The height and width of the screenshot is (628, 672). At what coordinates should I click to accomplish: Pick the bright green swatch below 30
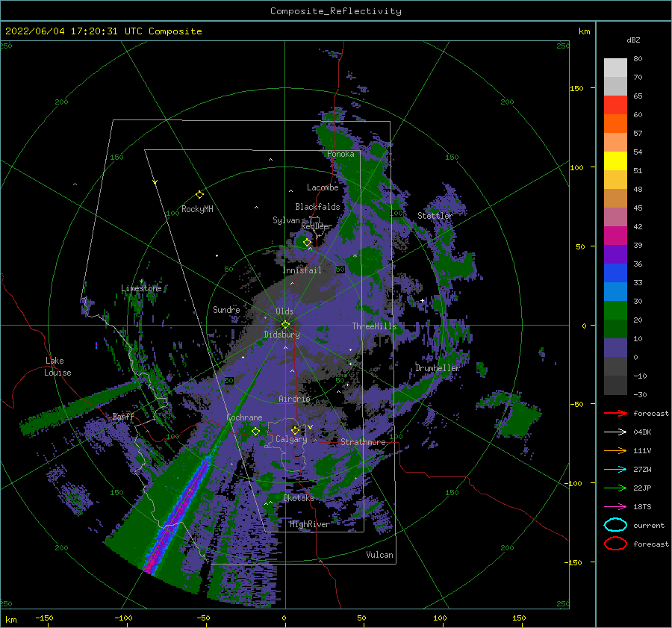(x=615, y=311)
